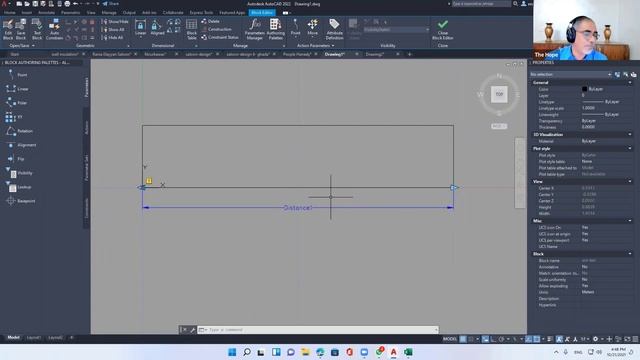Click Hide All constraints button

point(112,38)
